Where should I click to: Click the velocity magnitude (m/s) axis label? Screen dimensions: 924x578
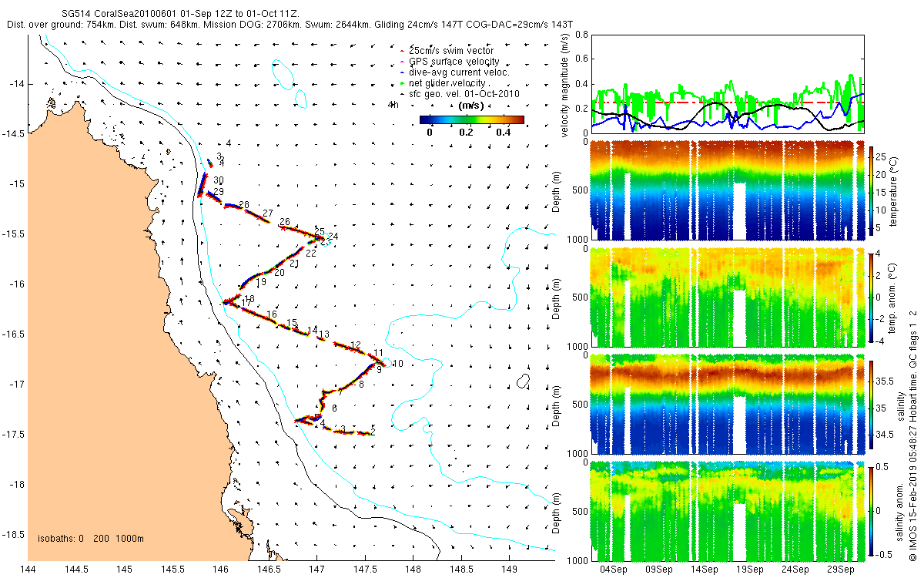(564, 85)
